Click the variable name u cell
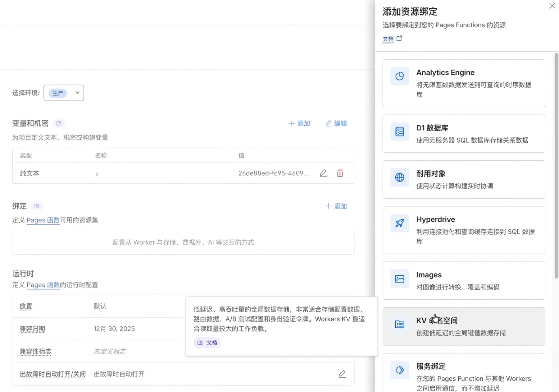 [97, 174]
